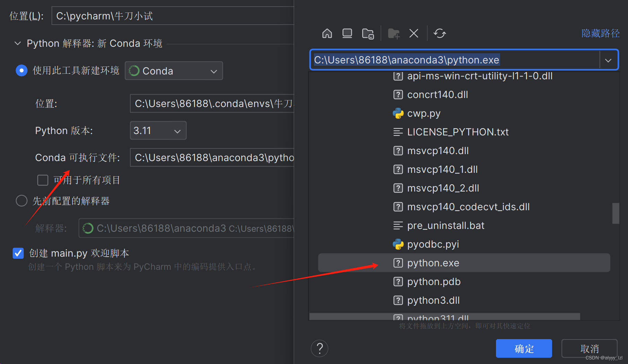Click the project location field C:\pycharm

pyautogui.click(x=173, y=16)
